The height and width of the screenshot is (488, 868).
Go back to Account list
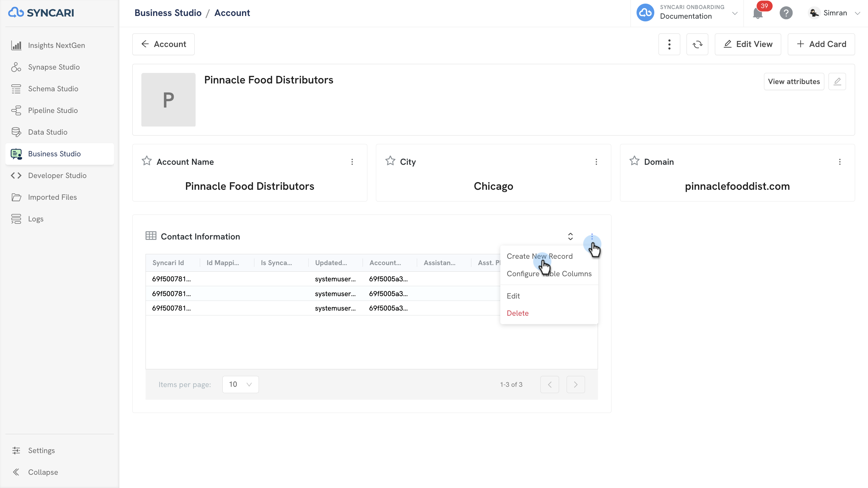tap(163, 44)
